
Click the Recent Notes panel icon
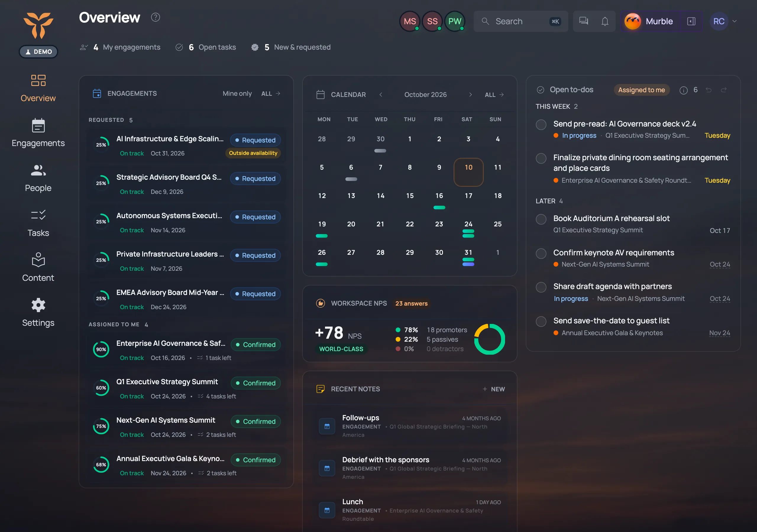pyautogui.click(x=321, y=389)
